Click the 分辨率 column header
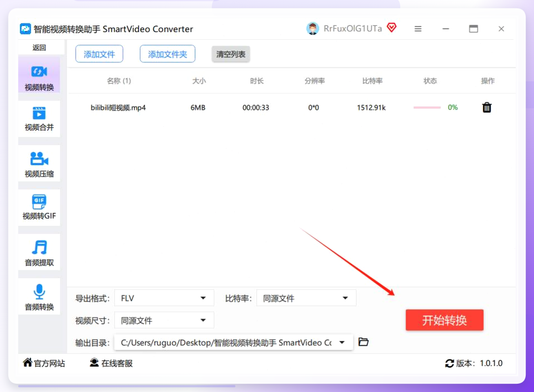This screenshot has height=392, width=534. click(315, 81)
